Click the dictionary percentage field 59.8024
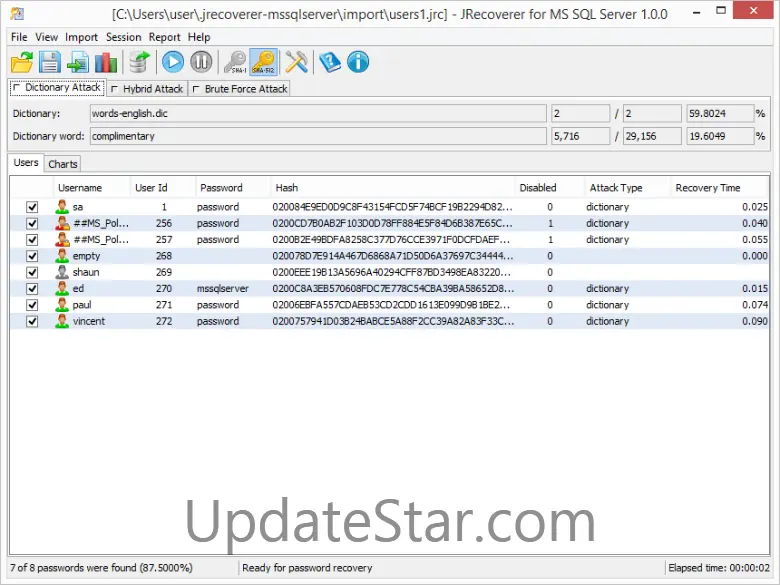780x585 pixels. click(x=720, y=113)
